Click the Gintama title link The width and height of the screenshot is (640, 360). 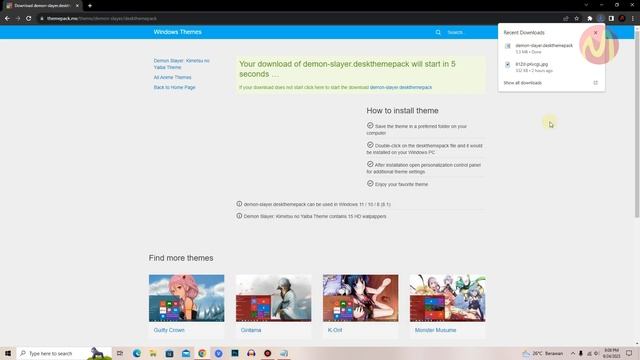(251, 330)
